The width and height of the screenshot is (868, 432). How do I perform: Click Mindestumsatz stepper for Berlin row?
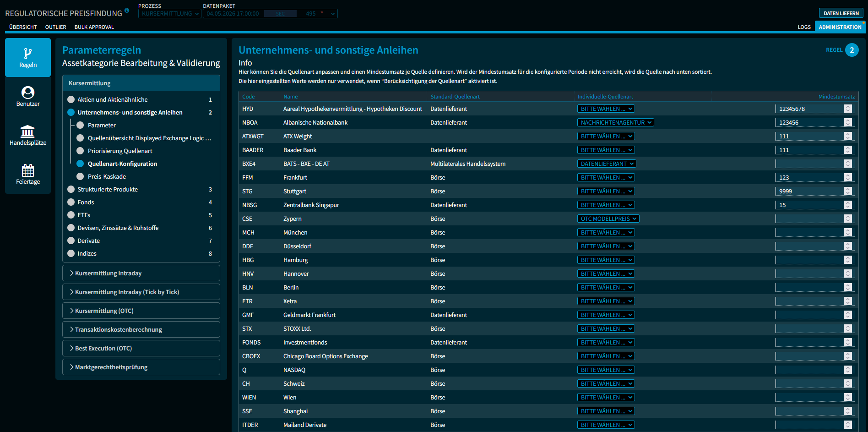tap(848, 287)
